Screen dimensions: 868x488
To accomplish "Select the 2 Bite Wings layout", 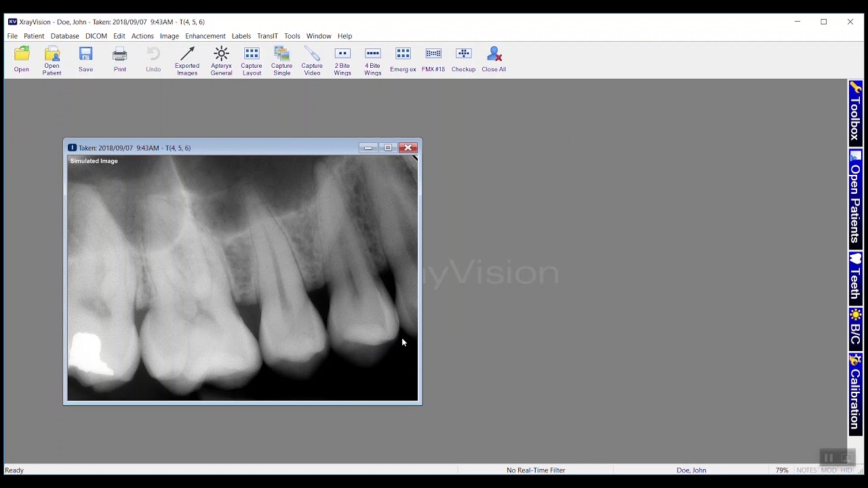I will tap(342, 60).
